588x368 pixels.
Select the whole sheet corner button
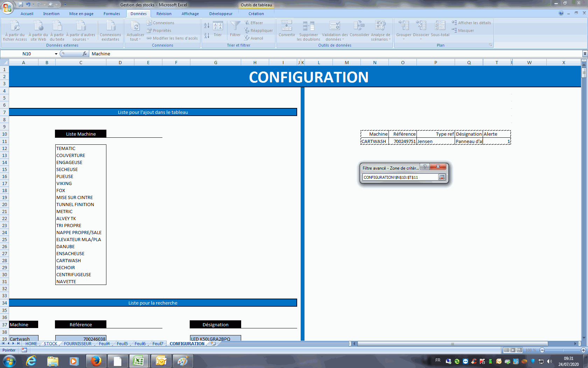pyautogui.click(x=5, y=63)
